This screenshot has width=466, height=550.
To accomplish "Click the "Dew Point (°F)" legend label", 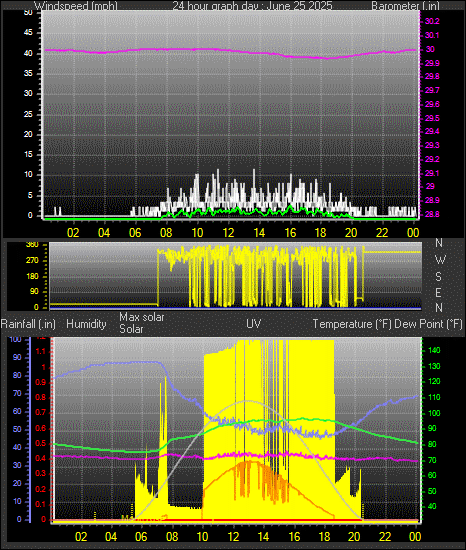I will [x=428, y=324].
